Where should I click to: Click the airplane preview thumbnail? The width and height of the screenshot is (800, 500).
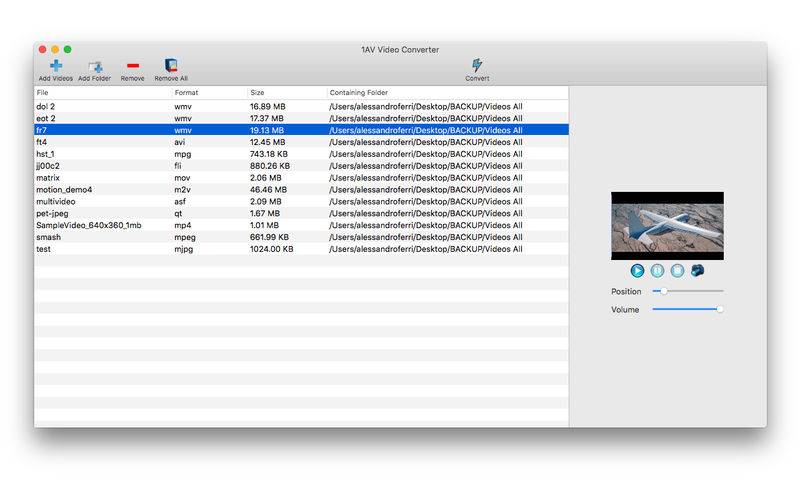[x=667, y=226]
